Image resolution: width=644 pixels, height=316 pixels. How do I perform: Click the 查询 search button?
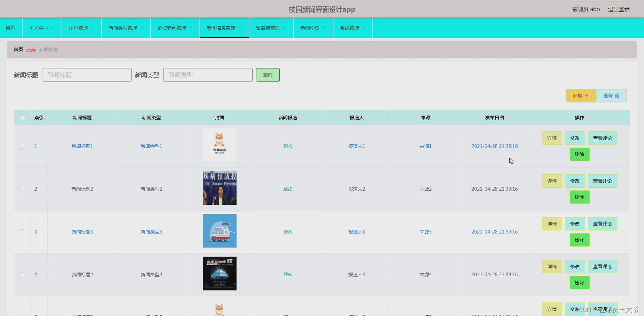pyautogui.click(x=267, y=75)
